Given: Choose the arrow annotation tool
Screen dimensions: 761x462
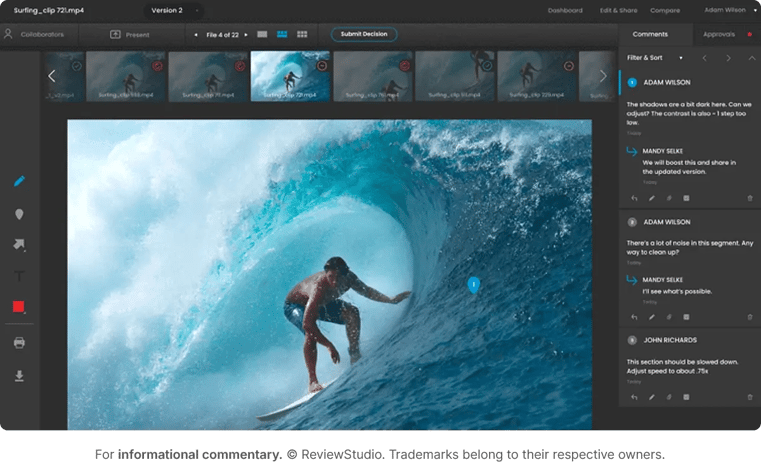Looking at the screenshot, I should coord(19,244).
